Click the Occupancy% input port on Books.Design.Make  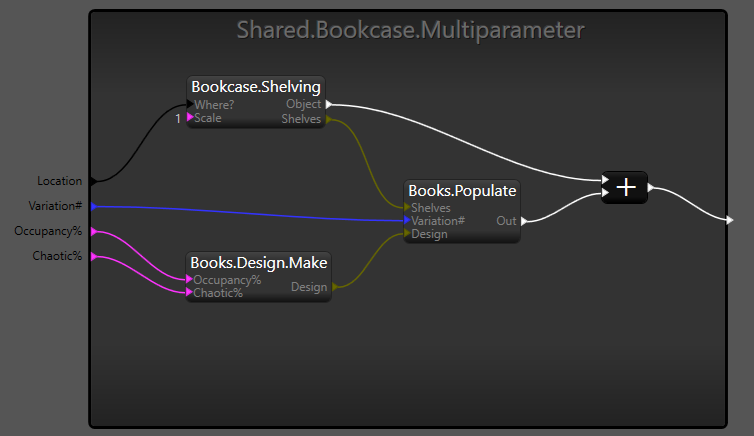coord(190,280)
